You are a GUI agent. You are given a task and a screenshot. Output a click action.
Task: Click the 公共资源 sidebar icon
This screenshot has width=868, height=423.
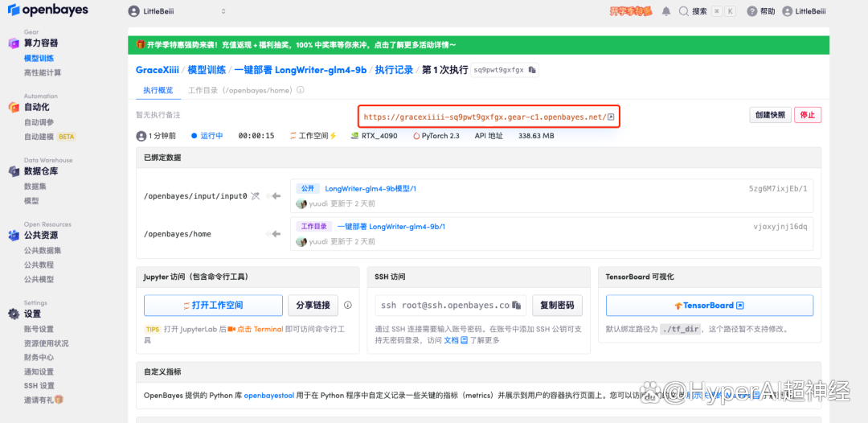[14, 236]
